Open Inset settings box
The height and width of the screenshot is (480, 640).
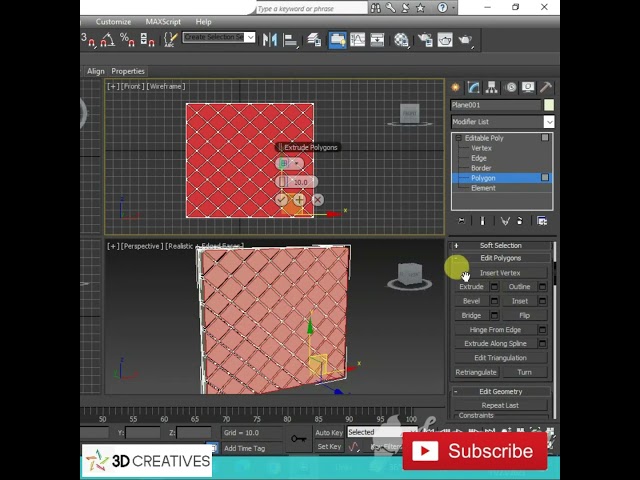tap(542, 301)
